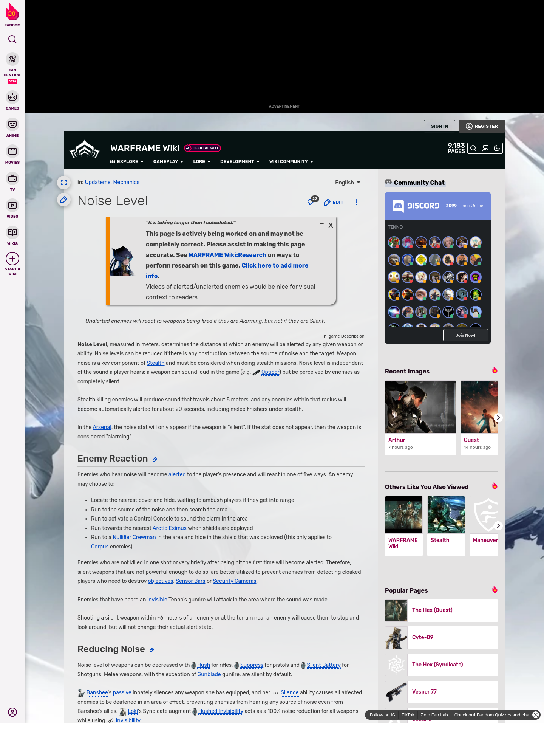Open the Arthur recent image thumbnail
The height and width of the screenshot is (756, 544).
[x=420, y=407]
